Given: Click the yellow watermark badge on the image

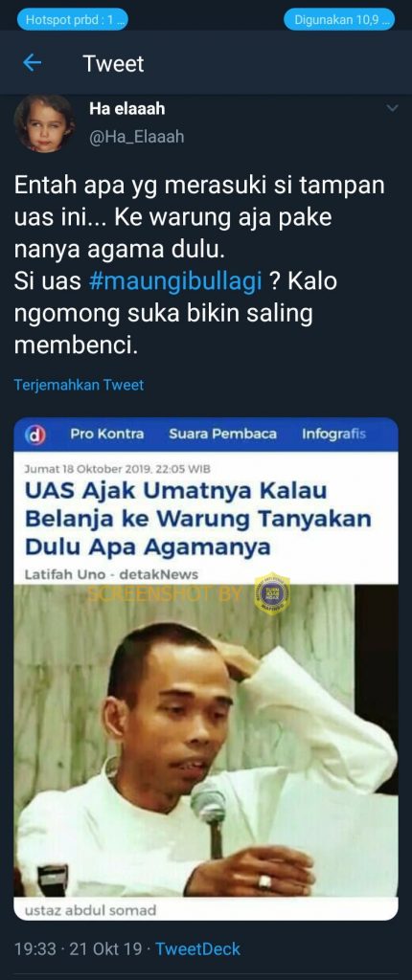Looking at the screenshot, I should click(x=272, y=593).
